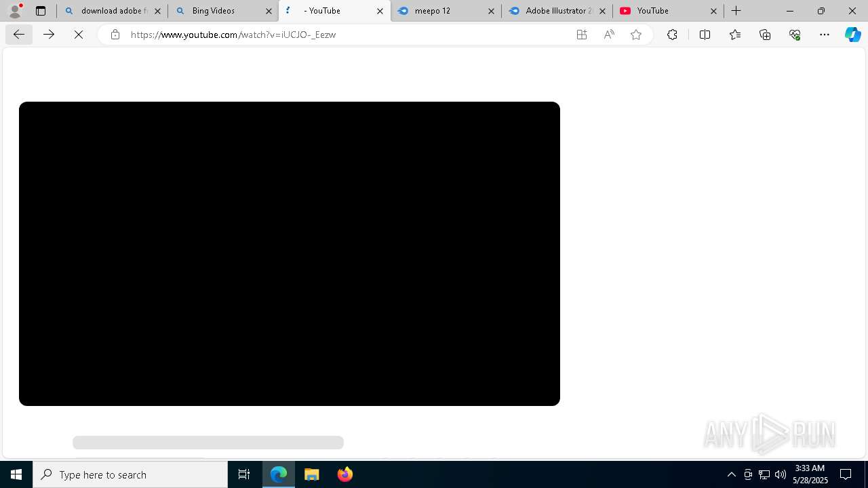The height and width of the screenshot is (488, 868).
Task: Switch to the 'download adobe' tab
Action: point(112,11)
